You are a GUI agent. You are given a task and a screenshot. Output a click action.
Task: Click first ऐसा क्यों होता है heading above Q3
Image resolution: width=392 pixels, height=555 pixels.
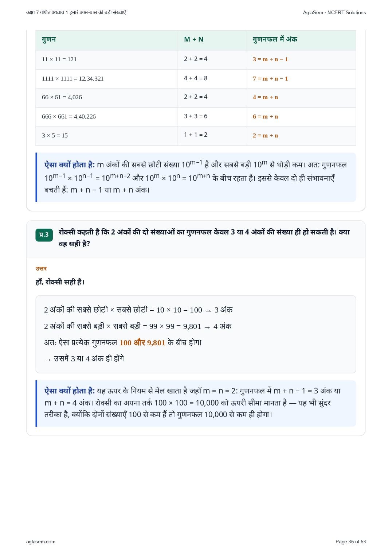[70, 165]
